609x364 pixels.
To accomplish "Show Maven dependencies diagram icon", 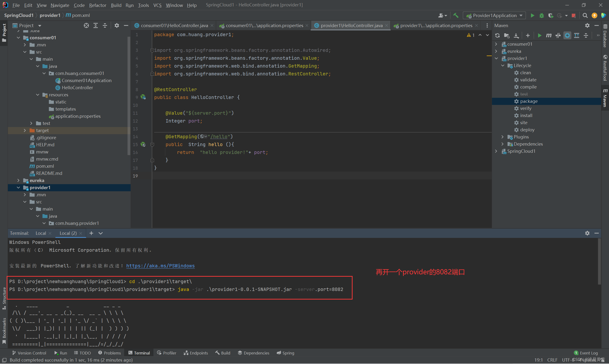I will 577,35.
